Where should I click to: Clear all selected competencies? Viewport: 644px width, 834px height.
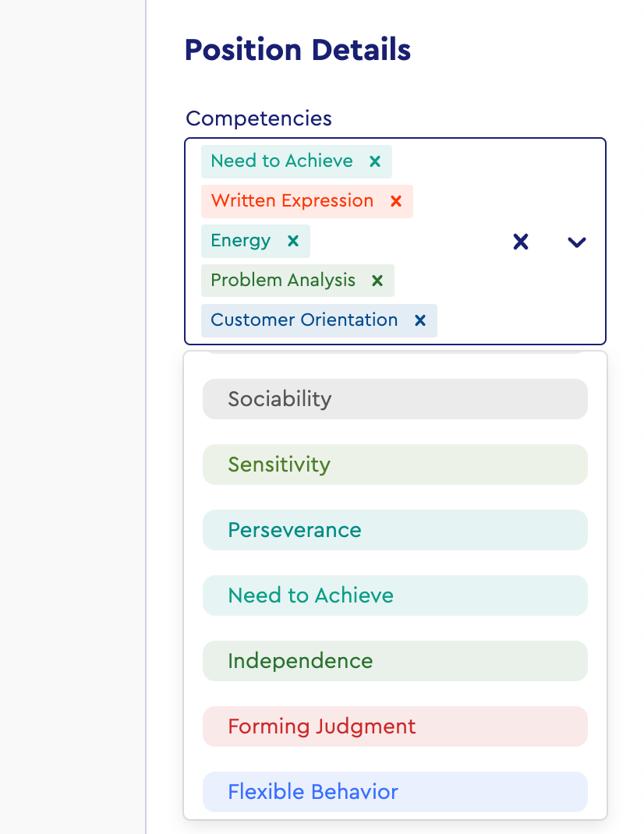click(x=521, y=242)
